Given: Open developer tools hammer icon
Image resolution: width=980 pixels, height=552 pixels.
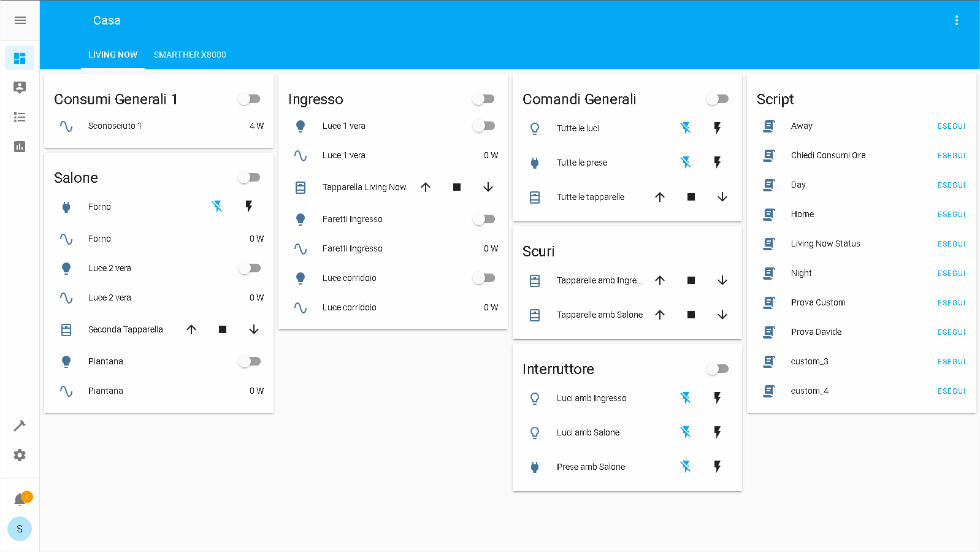Looking at the screenshot, I should [x=20, y=426].
